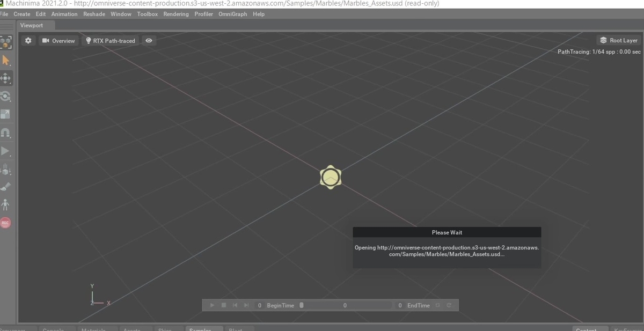
Task: Open the Window menu
Action: tap(121, 14)
